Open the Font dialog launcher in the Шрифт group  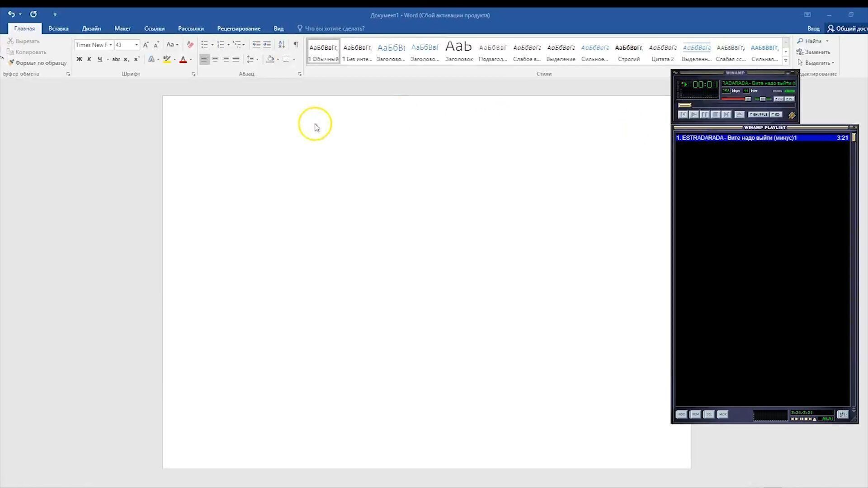click(x=193, y=74)
